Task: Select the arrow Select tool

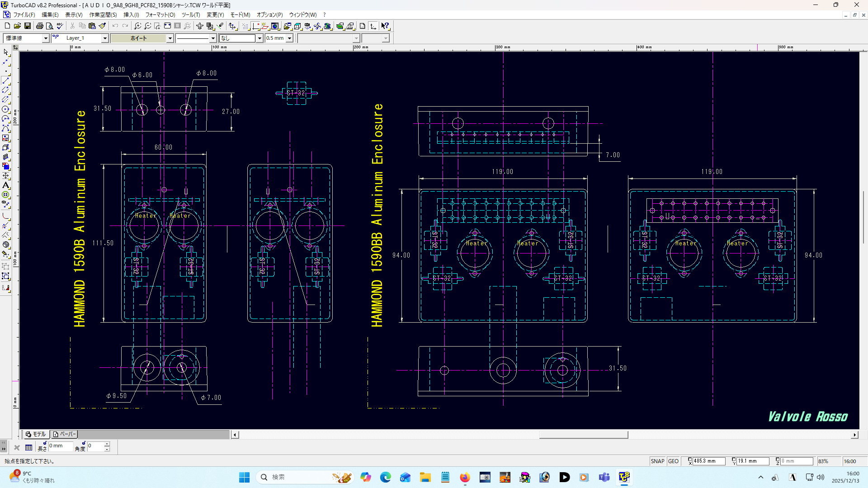Action: (6, 52)
